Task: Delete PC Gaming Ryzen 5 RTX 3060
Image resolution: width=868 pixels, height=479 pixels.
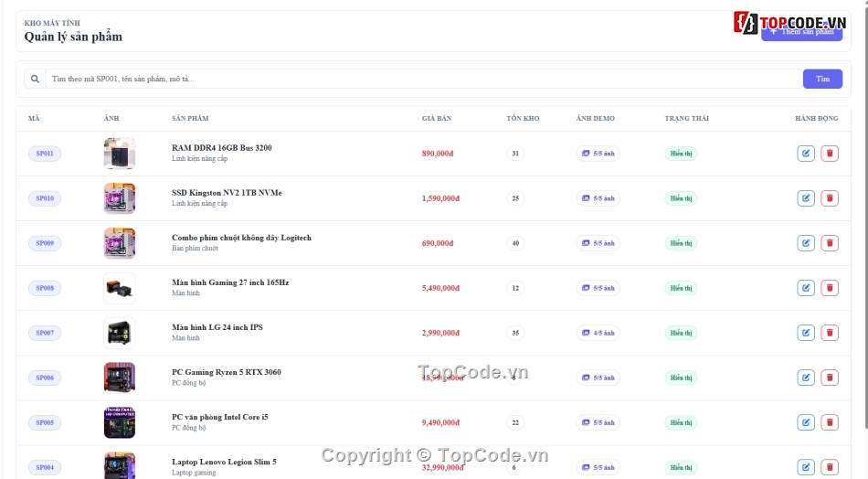Action: click(830, 378)
